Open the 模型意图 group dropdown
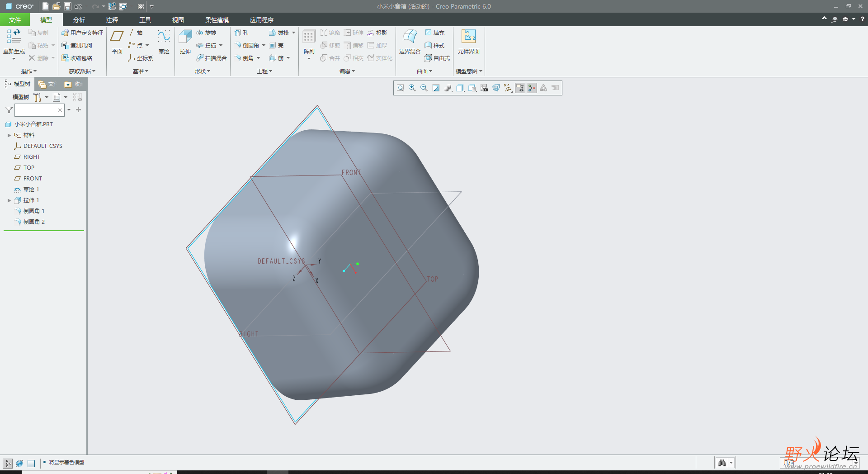The image size is (868, 474). point(469,71)
